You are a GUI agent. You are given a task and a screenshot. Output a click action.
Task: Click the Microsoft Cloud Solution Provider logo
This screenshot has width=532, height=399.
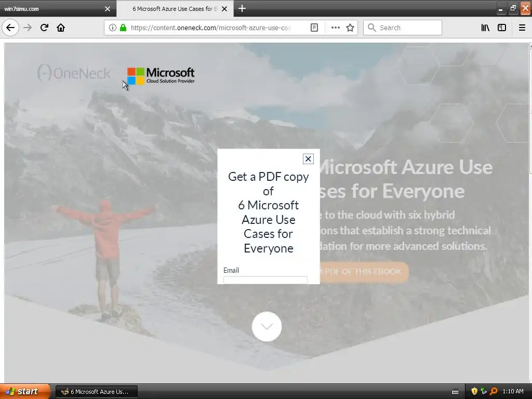click(161, 76)
